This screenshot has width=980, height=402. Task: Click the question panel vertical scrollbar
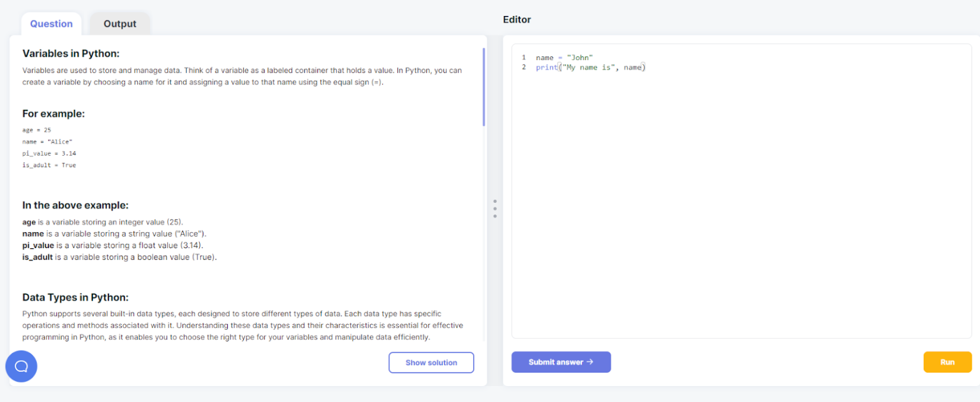484,87
